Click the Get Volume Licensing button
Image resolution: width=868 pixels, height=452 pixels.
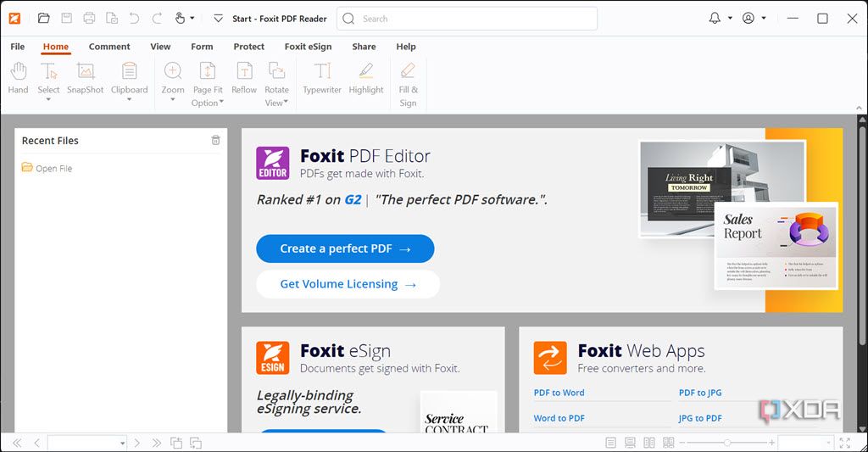pyautogui.click(x=348, y=284)
